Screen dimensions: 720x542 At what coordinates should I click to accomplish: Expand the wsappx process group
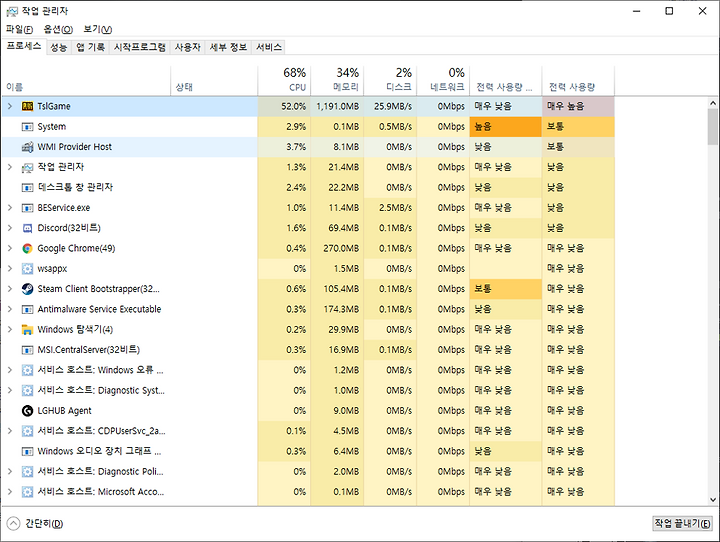pos(10,269)
